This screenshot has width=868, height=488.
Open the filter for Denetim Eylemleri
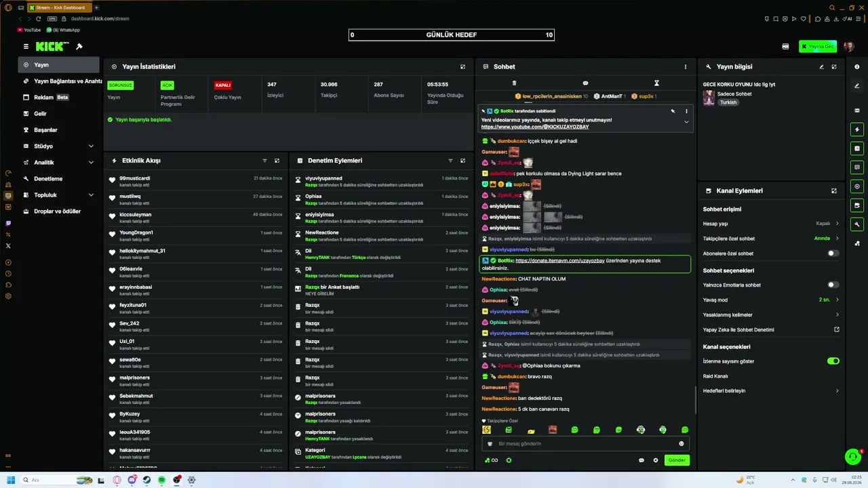tap(450, 161)
